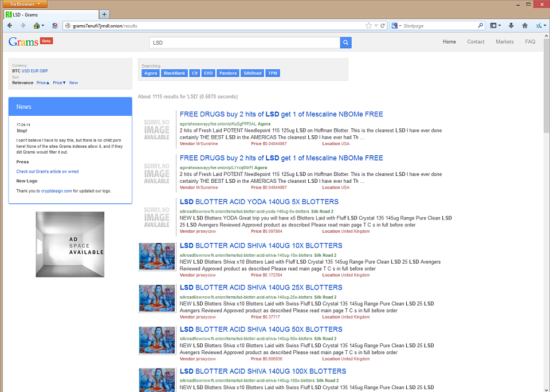Sort by Price descending
Image resolution: width=550 pixels, height=392 pixels.
point(59,83)
